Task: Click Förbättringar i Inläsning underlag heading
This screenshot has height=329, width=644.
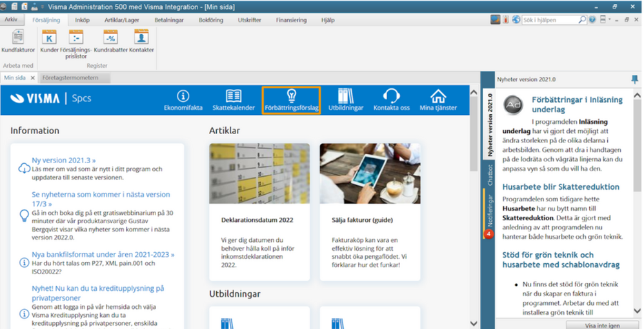Action: click(x=577, y=105)
